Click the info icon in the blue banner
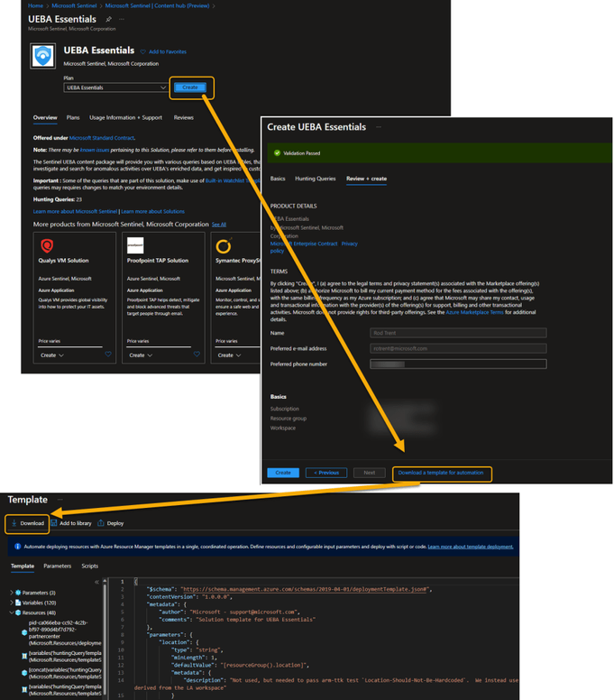 (18, 547)
